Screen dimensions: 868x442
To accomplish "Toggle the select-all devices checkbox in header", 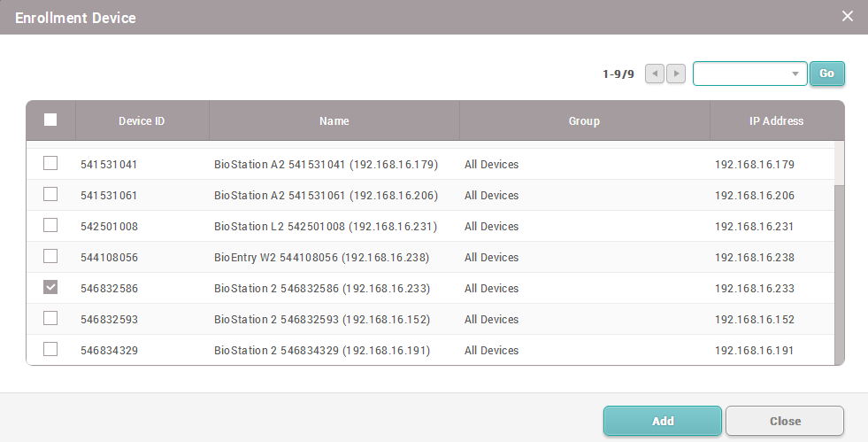I will (x=50, y=120).
